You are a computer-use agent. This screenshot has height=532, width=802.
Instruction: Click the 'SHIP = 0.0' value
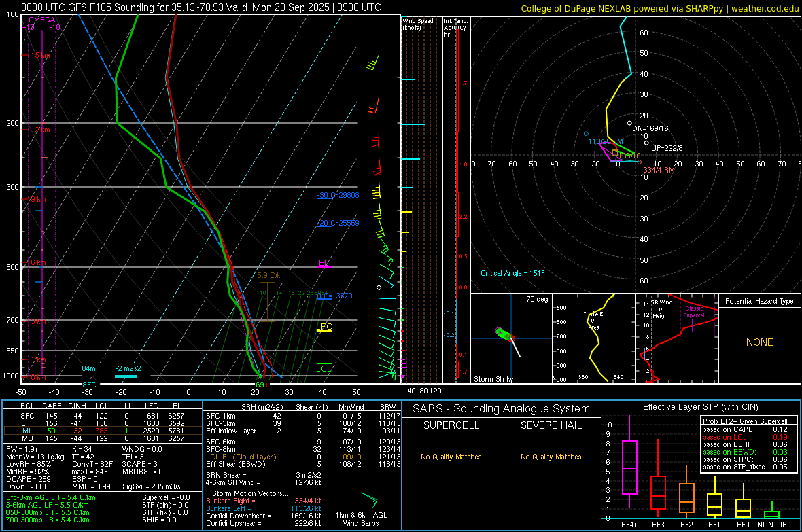tap(159, 520)
